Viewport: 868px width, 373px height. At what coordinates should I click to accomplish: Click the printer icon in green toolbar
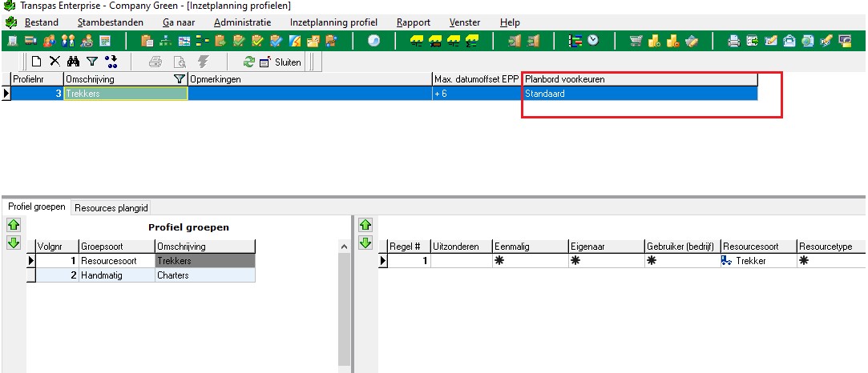click(734, 41)
